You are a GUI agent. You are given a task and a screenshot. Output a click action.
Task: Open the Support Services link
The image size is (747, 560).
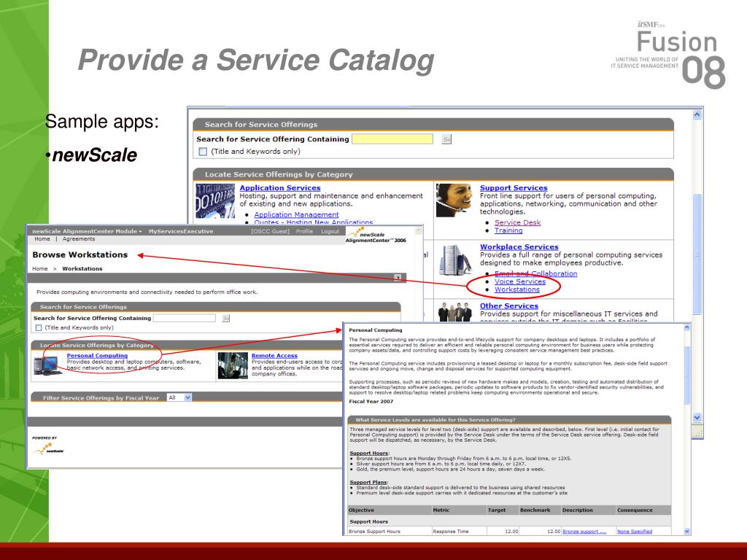(x=514, y=188)
